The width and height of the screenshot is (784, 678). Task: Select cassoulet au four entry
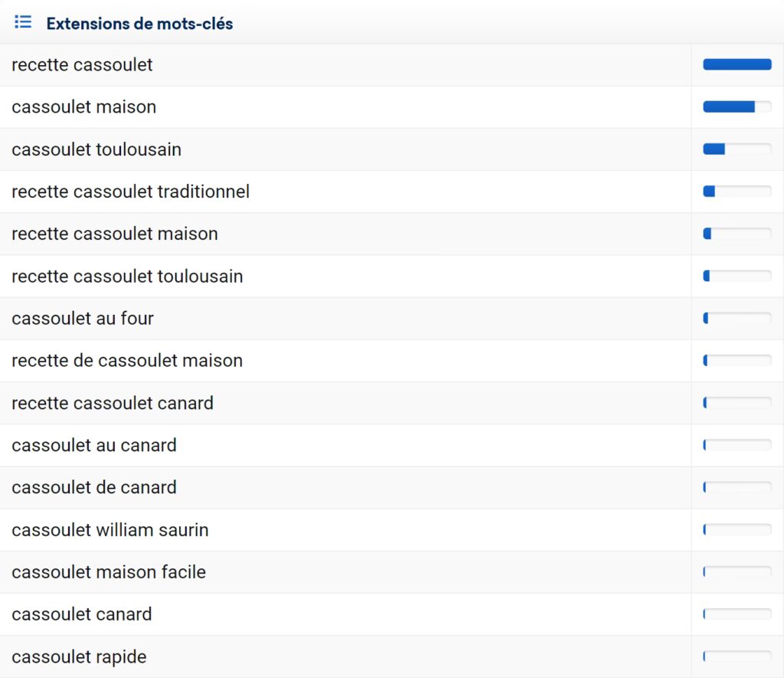[83, 318]
